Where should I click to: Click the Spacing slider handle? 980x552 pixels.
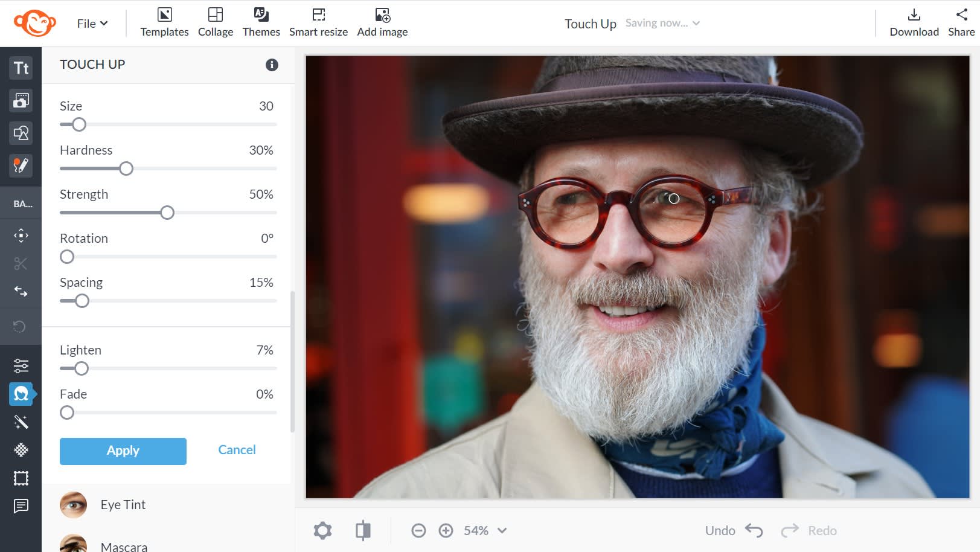coord(82,301)
